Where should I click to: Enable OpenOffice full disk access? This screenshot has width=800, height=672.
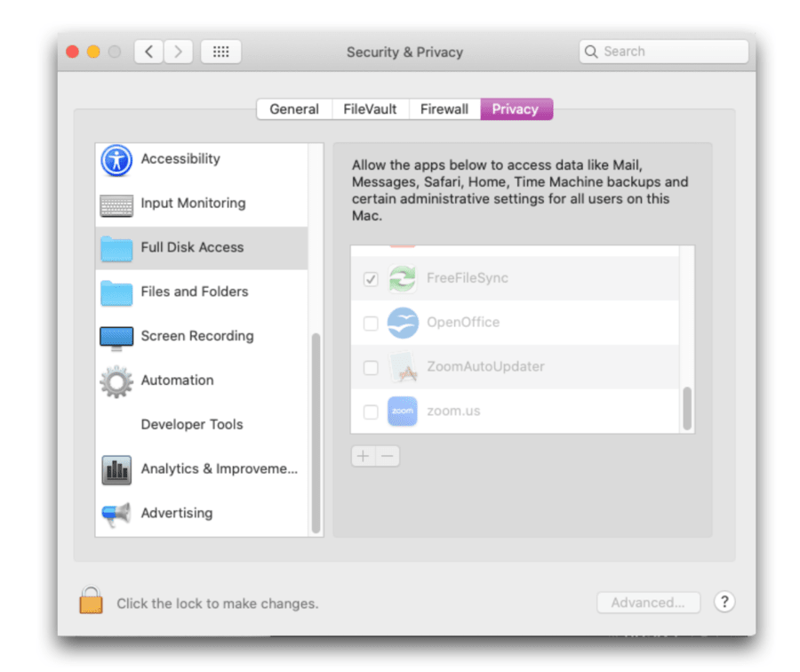(x=371, y=323)
